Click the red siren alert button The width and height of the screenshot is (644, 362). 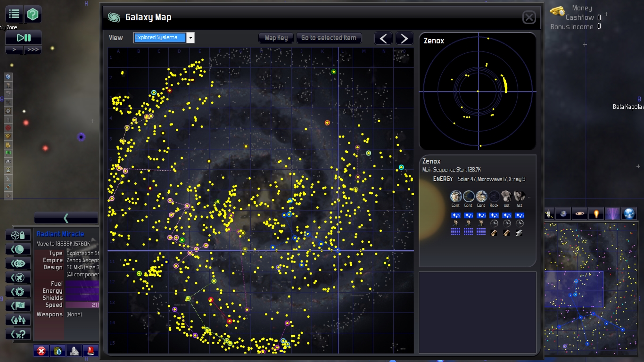point(91,351)
